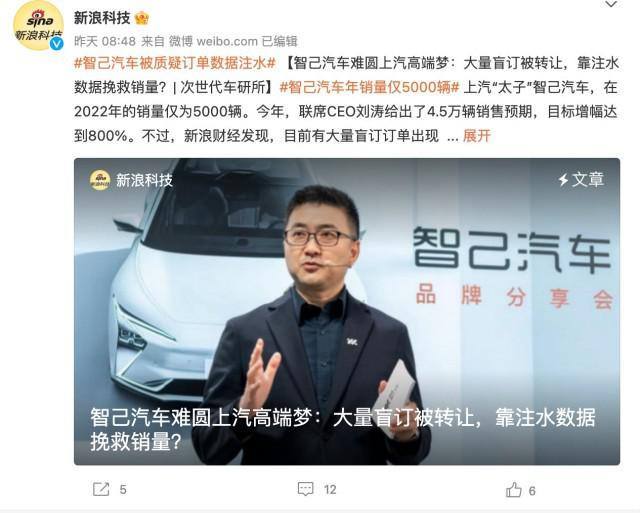The width and height of the screenshot is (640, 513).
Task: Open comments with the speech bubble icon
Action: 305,489
